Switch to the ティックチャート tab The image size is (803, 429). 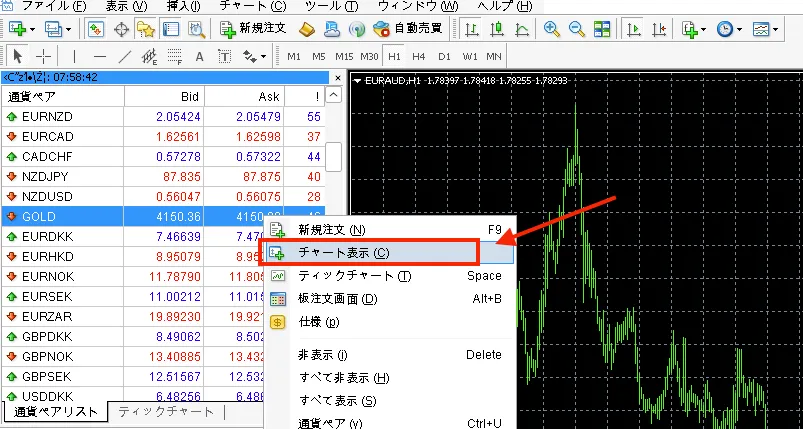tap(166, 412)
